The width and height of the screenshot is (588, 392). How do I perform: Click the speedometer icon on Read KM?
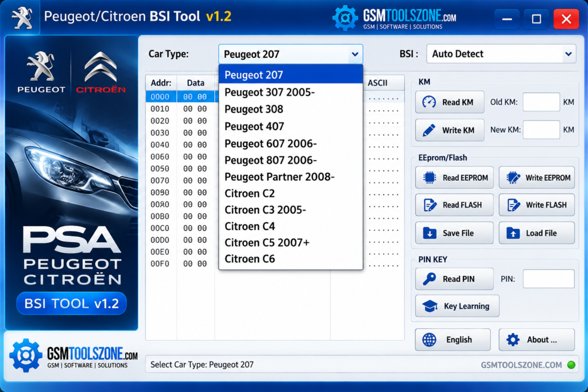pos(429,102)
